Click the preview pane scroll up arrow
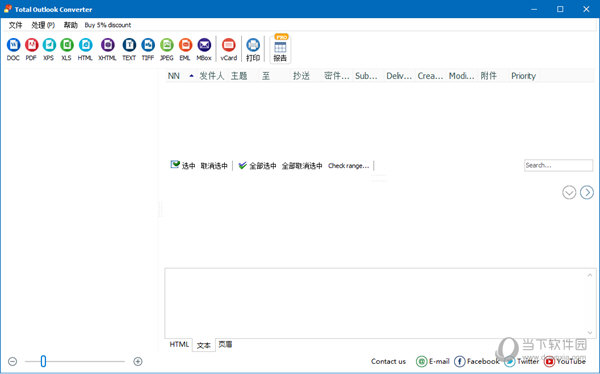 click(x=590, y=275)
